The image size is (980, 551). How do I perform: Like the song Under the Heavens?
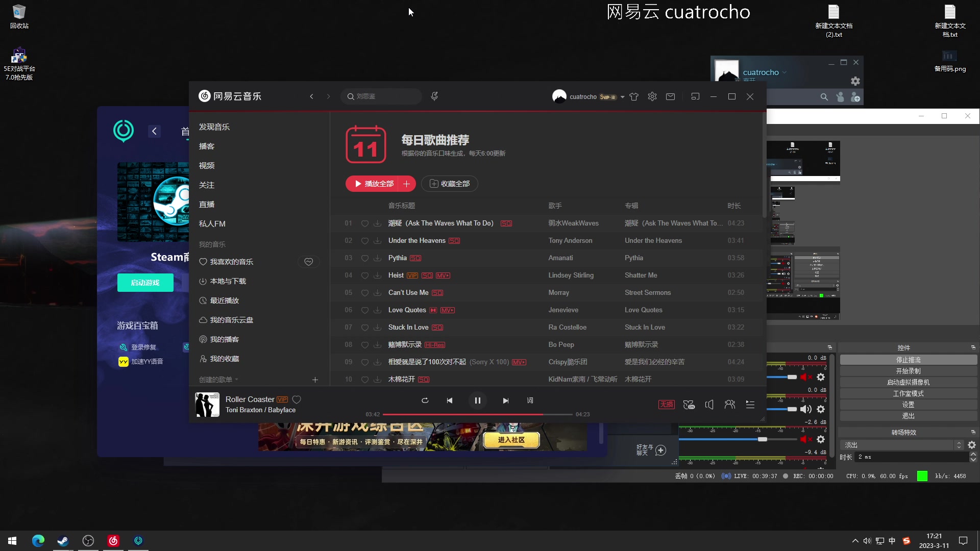coord(365,241)
